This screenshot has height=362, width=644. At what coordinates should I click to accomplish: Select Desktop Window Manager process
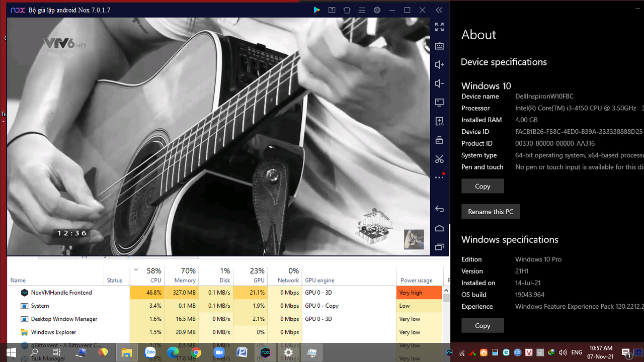coord(225,319)
